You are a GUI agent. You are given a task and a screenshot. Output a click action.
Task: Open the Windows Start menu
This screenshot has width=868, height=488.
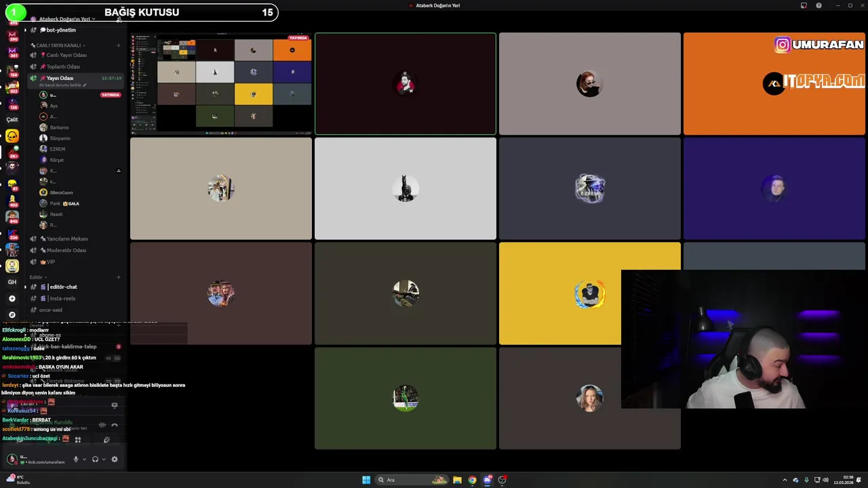click(x=366, y=480)
